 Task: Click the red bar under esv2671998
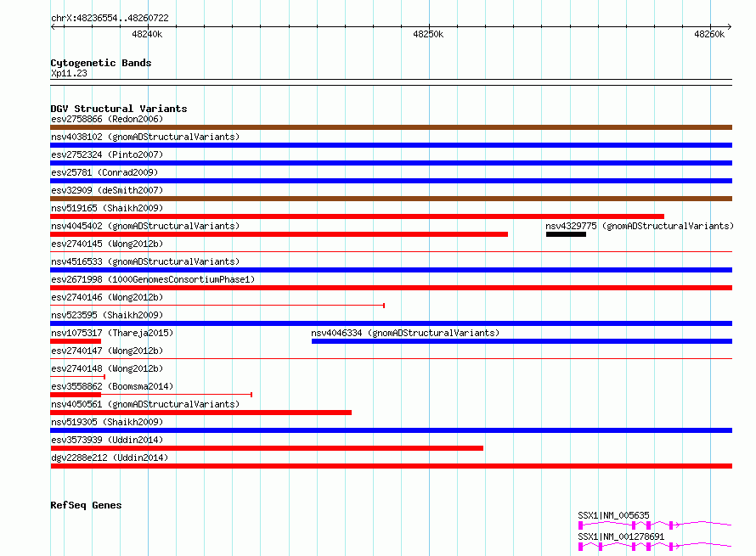(x=391, y=288)
